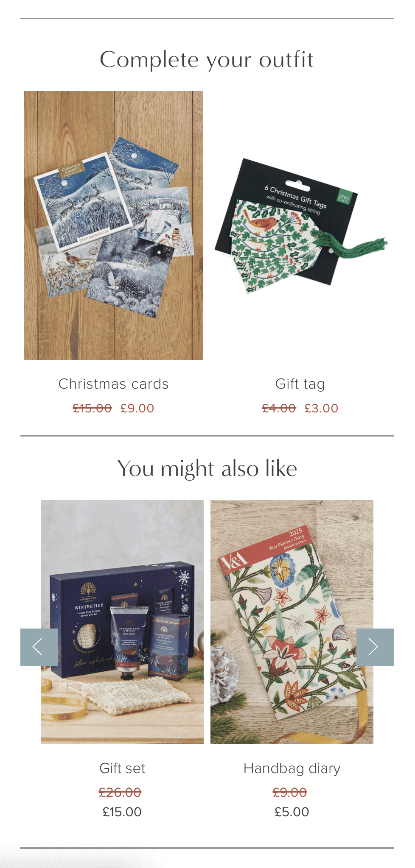415x868 pixels.
Task: Click the Gift tag £3.00 sale price
Action: [322, 408]
